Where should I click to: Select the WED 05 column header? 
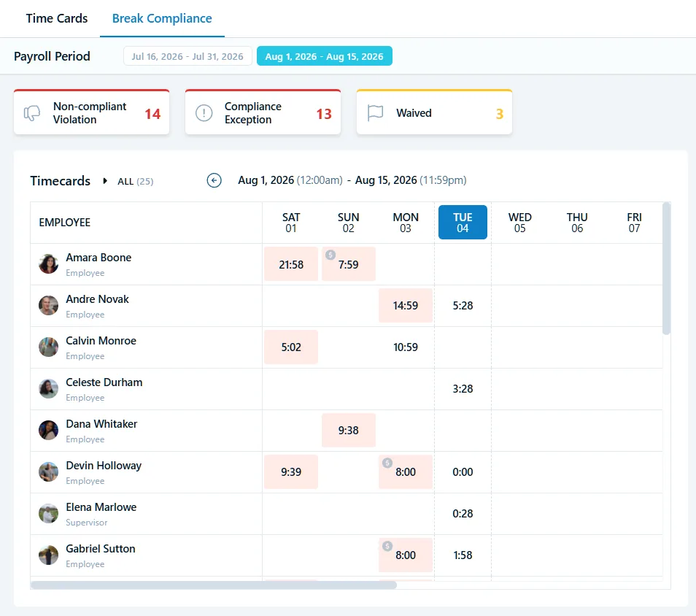point(519,223)
